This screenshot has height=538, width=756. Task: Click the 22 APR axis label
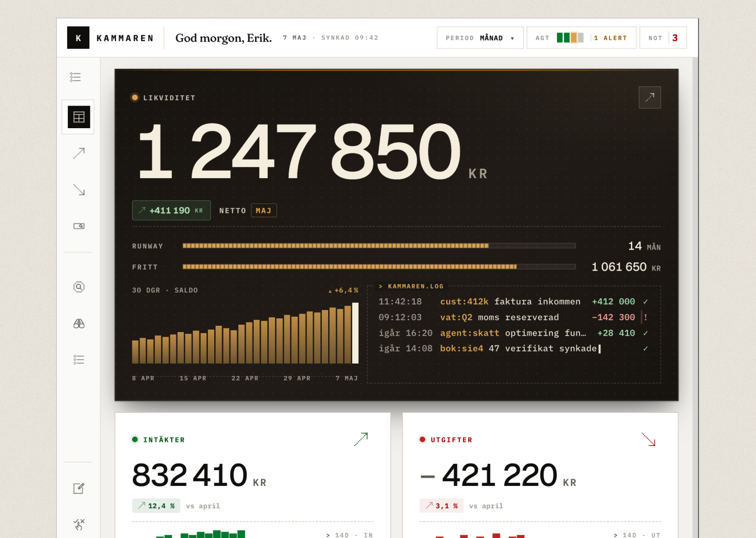[245, 378]
